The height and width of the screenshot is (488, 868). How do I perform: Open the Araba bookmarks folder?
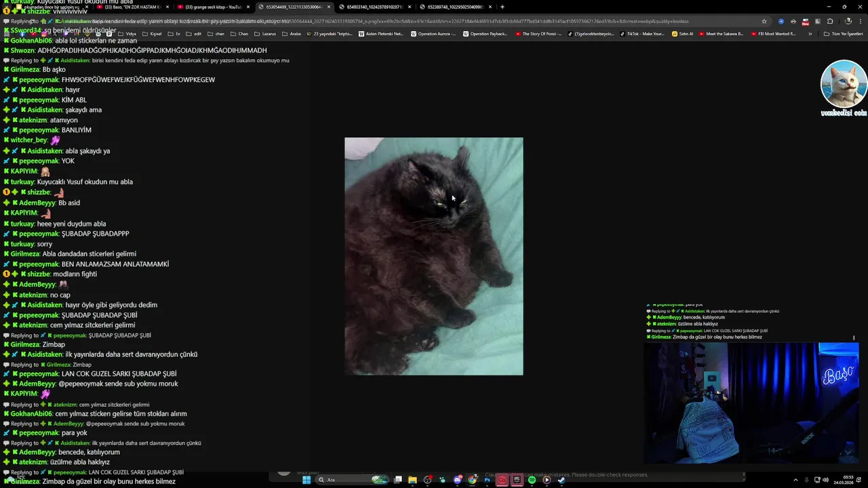(292, 34)
